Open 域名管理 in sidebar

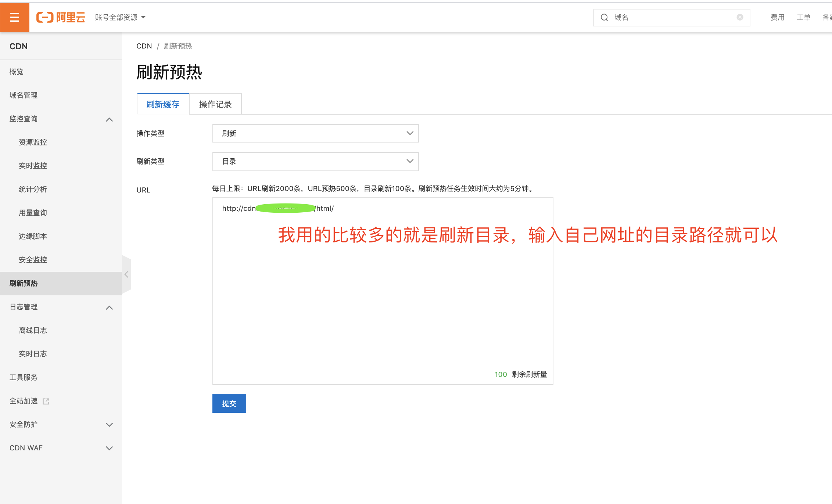click(x=24, y=95)
